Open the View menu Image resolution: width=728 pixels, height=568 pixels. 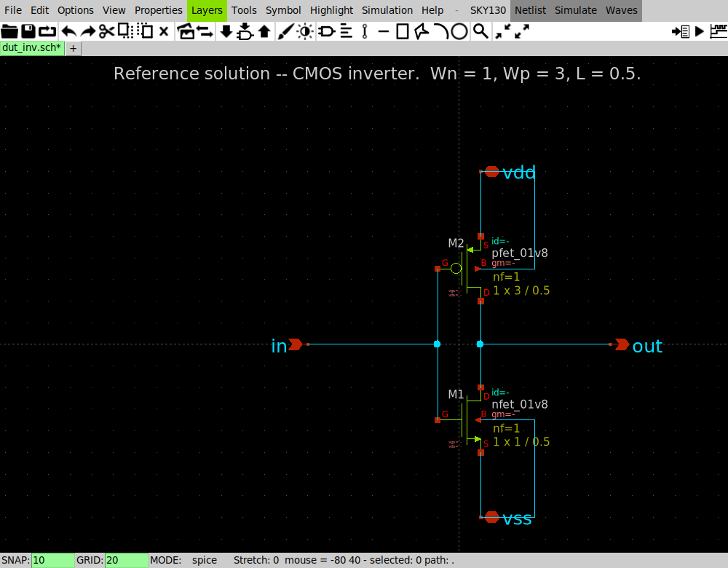click(114, 10)
